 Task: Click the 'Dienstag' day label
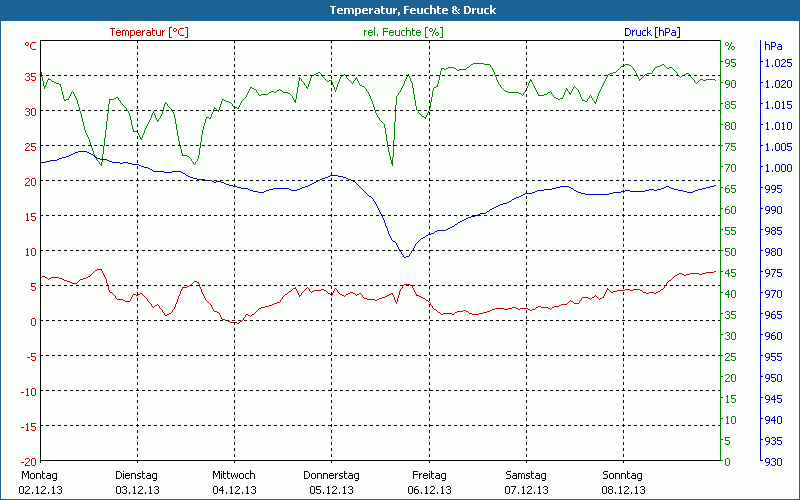pos(136,475)
